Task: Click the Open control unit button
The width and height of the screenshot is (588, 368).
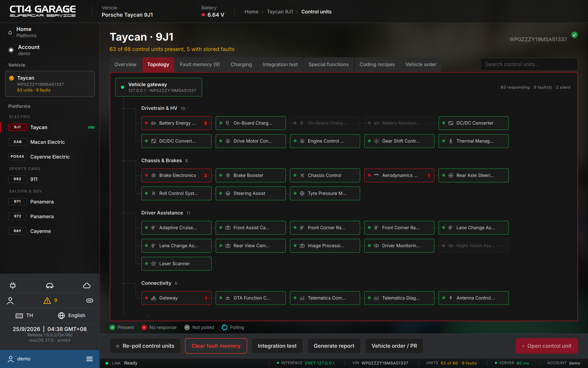Action: (547, 346)
